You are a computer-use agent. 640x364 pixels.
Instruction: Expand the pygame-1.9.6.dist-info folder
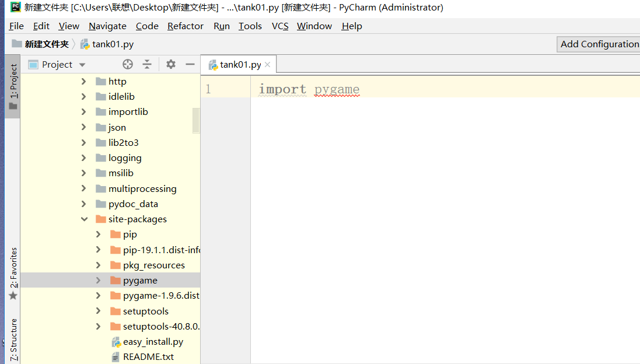pos(99,295)
